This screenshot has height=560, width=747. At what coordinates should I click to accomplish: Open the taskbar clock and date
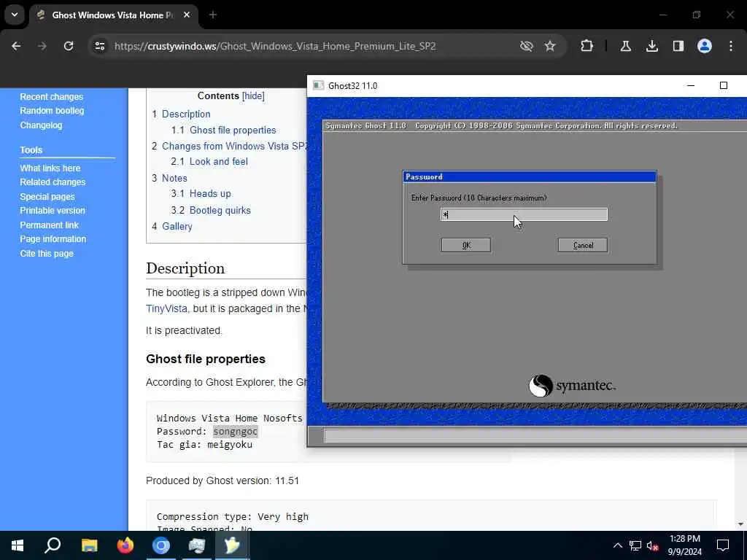click(x=684, y=545)
